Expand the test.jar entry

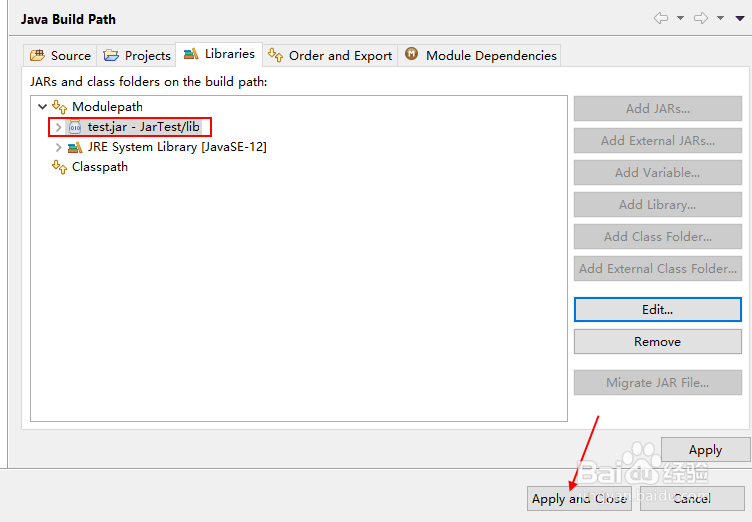tap(59, 127)
